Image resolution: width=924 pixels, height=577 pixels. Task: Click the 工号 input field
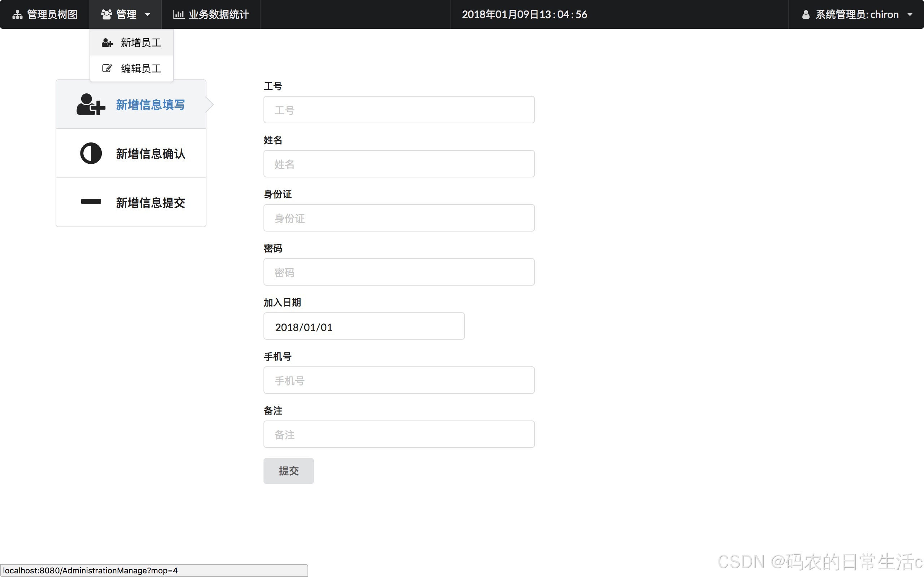(398, 110)
